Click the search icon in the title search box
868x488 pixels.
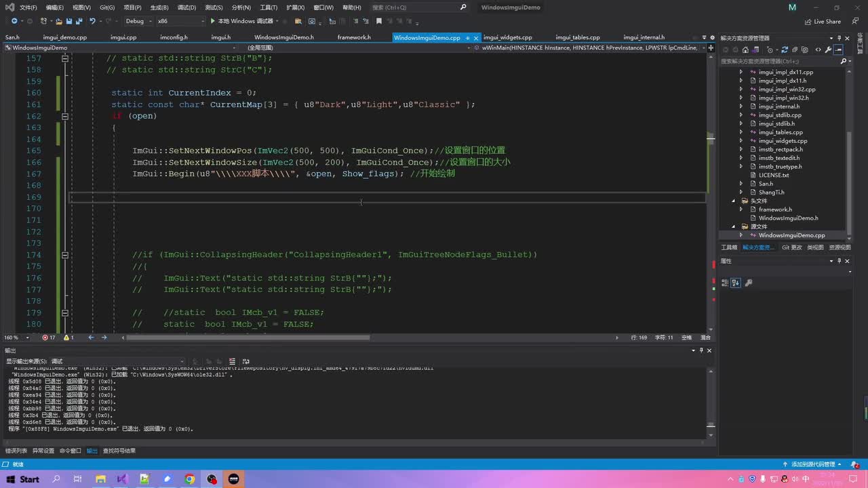pyautogui.click(x=463, y=7)
